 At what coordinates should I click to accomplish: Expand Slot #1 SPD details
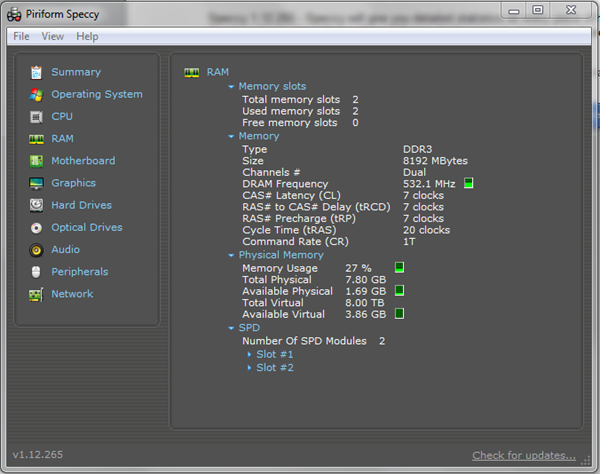(x=274, y=354)
